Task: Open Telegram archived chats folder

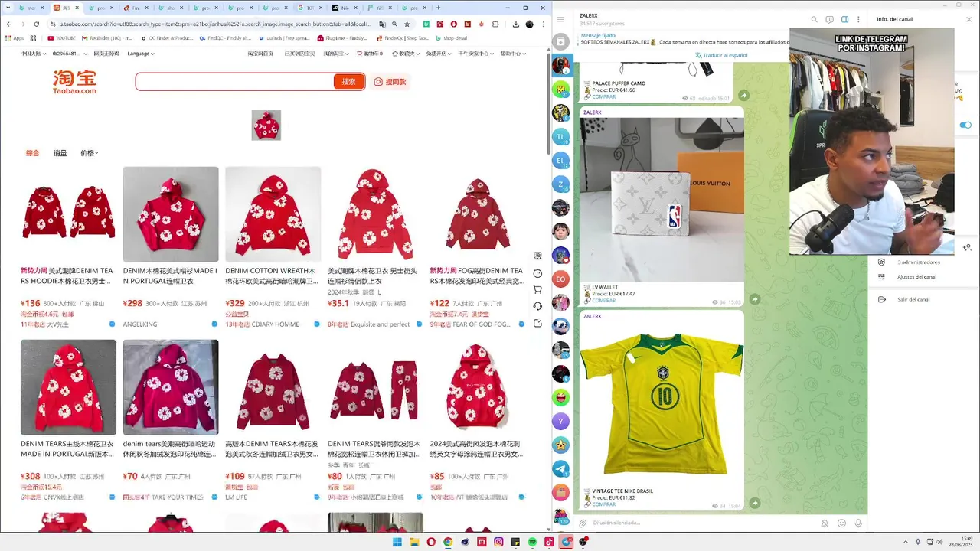Action: click(x=560, y=41)
